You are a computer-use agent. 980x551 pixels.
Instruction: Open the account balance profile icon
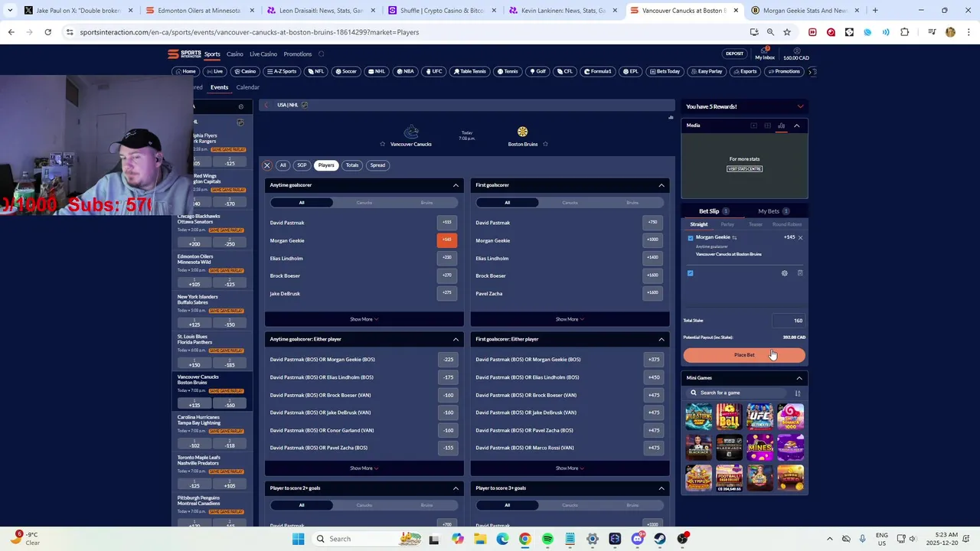point(796,51)
